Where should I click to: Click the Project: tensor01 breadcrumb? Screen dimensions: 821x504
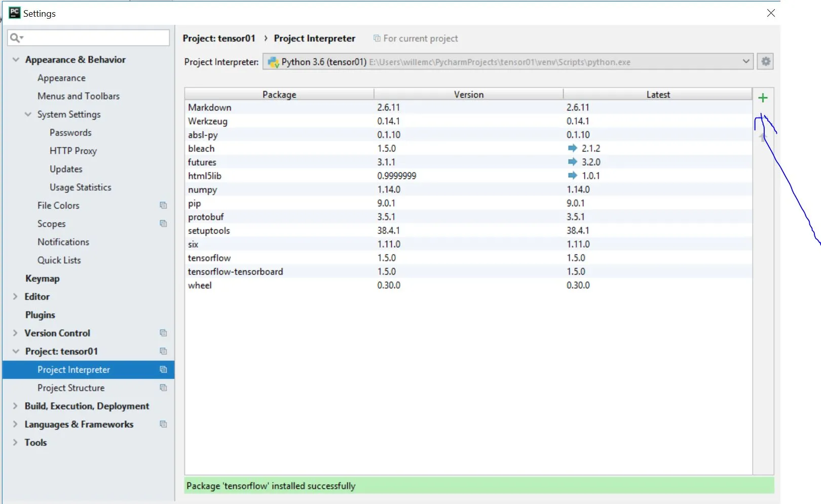point(219,38)
